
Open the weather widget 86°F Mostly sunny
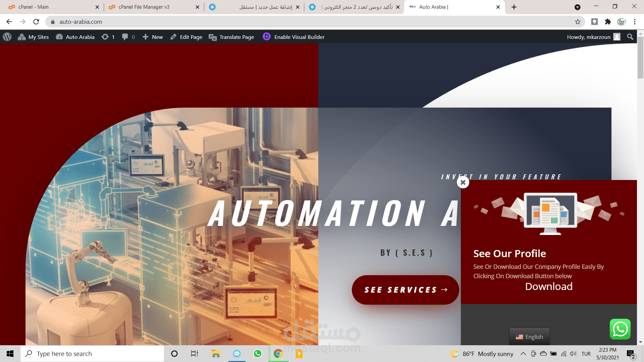pos(482,354)
